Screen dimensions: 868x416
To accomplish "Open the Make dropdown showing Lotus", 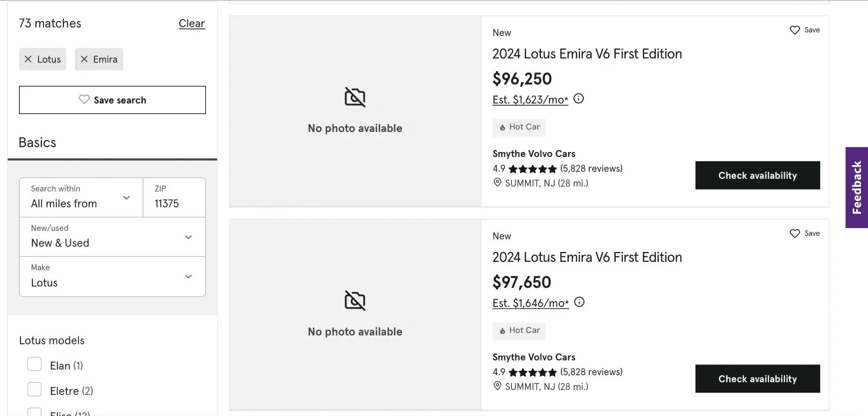I will [x=112, y=276].
